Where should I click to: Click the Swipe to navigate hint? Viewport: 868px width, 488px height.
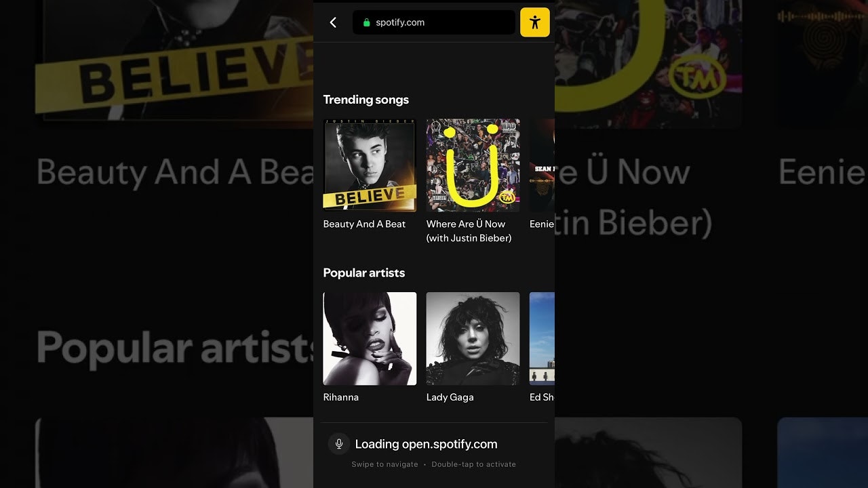click(384, 464)
